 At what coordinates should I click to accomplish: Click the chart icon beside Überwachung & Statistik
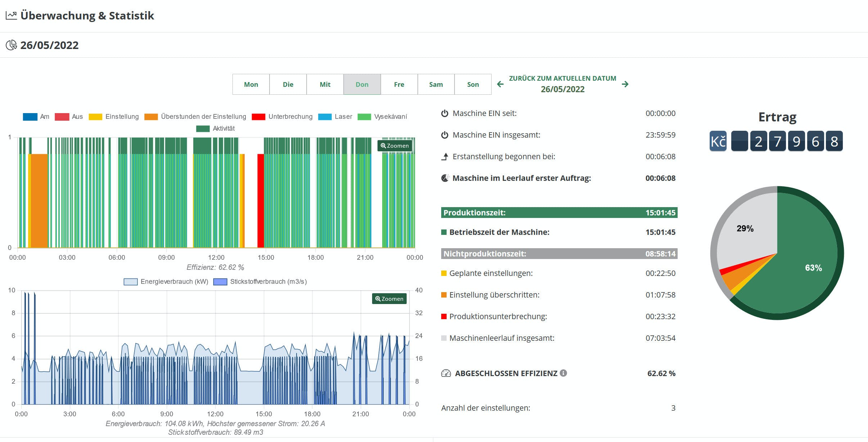[x=11, y=15]
